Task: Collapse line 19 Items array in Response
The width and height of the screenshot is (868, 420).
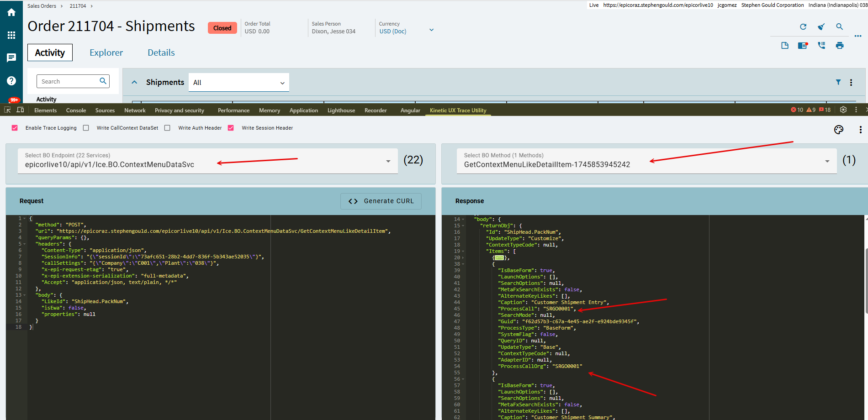Action: point(463,252)
